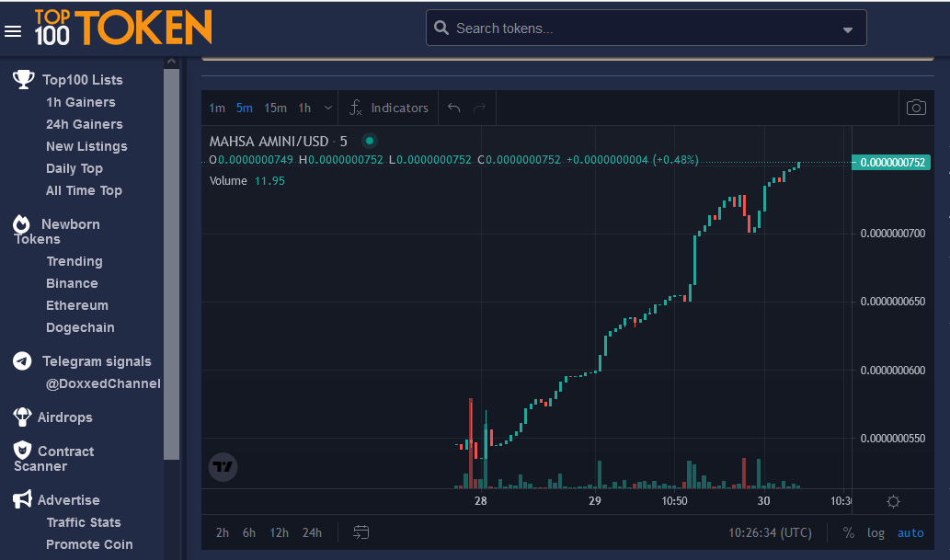This screenshot has height=560, width=950.
Task: Click the sidebar vertical scrollbar
Action: [171, 267]
